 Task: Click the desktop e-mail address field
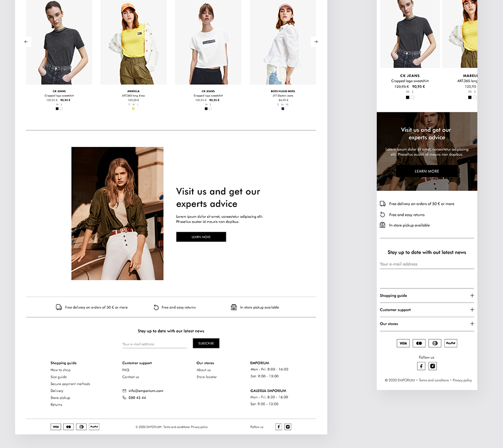pos(154,344)
